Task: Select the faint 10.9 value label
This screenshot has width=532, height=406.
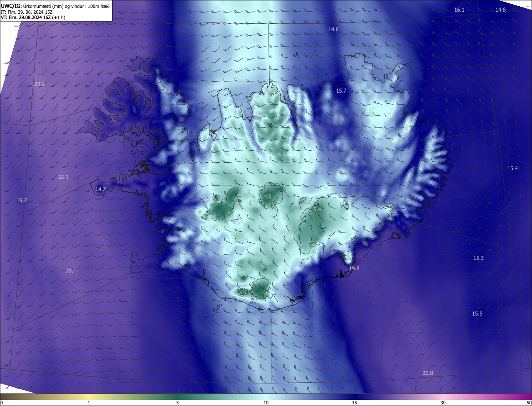Action: tap(254, 363)
